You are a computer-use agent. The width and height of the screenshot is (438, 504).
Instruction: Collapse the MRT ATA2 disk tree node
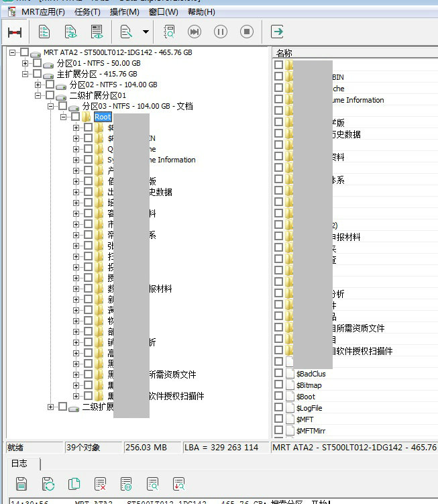[12, 52]
